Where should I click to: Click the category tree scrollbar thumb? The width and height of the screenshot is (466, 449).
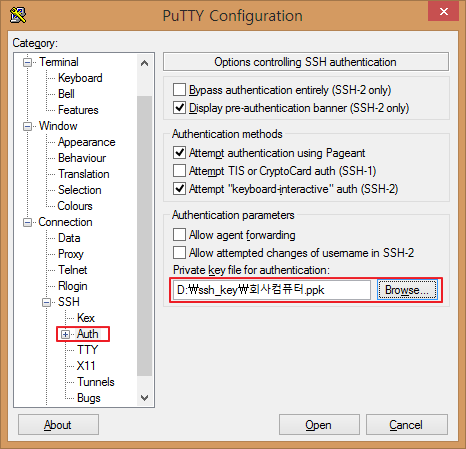point(144,236)
